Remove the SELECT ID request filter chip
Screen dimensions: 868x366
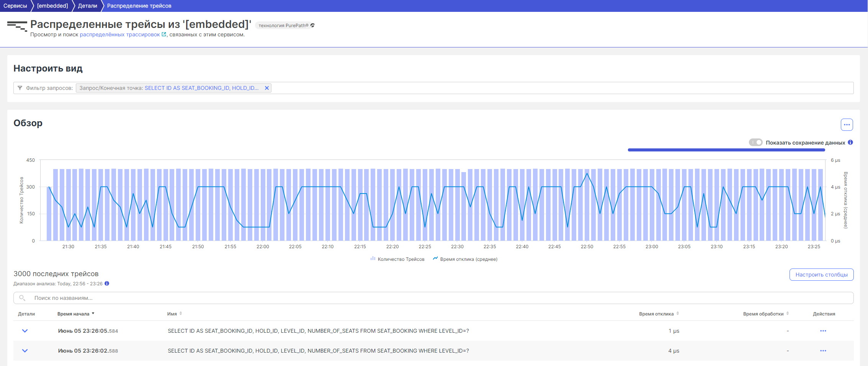pos(267,88)
